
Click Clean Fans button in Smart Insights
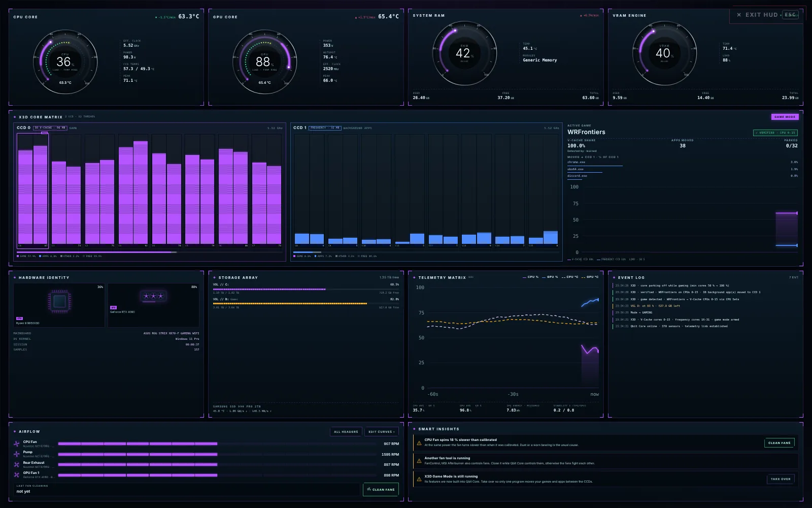pos(780,443)
